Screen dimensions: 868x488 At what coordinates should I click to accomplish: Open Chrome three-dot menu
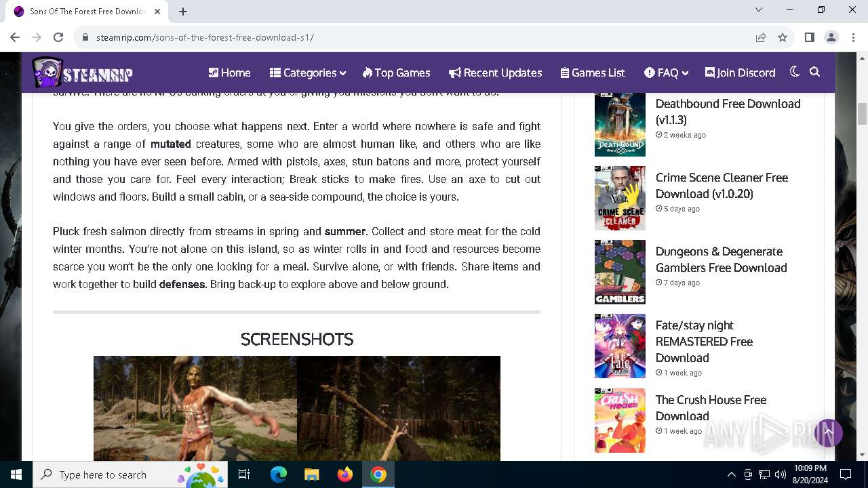852,37
